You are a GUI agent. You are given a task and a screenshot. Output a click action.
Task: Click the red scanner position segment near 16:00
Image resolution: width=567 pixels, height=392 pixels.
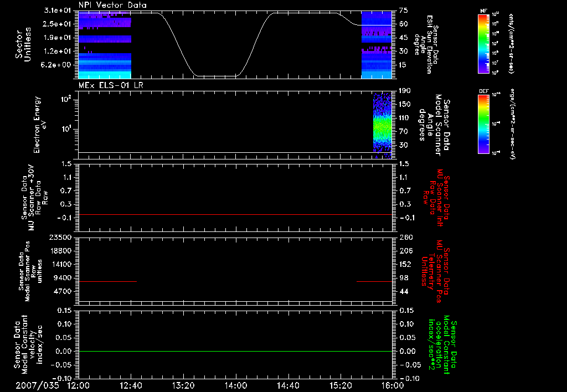[374, 281]
